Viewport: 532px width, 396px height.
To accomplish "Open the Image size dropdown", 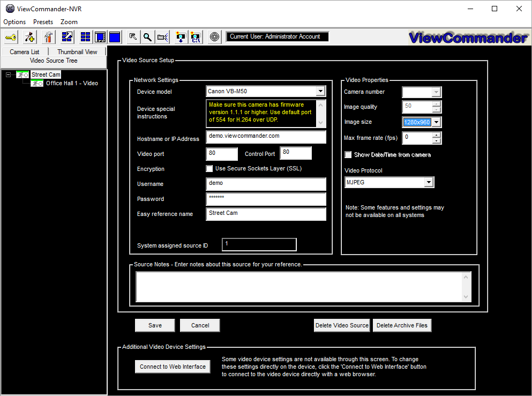I will tap(436, 122).
